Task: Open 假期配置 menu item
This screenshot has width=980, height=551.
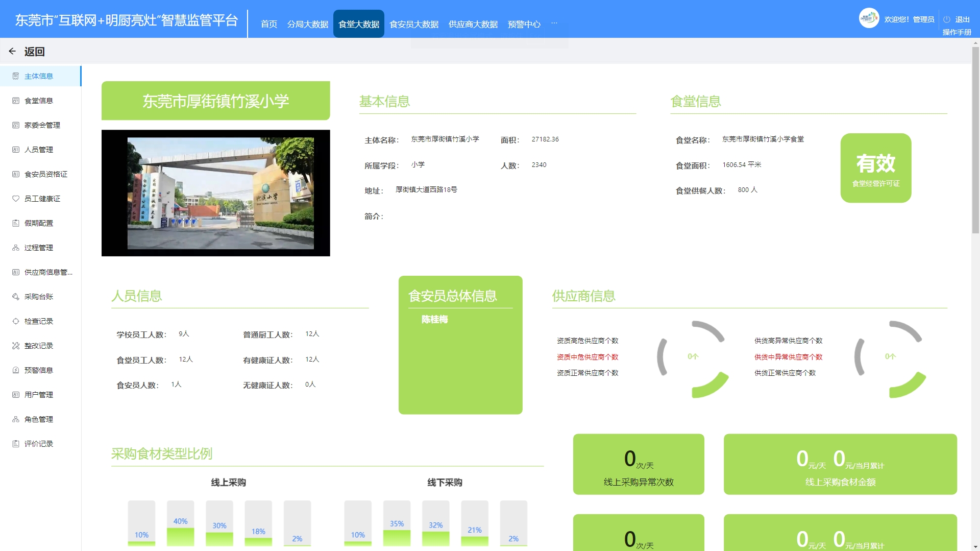Action: (x=40, y=223)
